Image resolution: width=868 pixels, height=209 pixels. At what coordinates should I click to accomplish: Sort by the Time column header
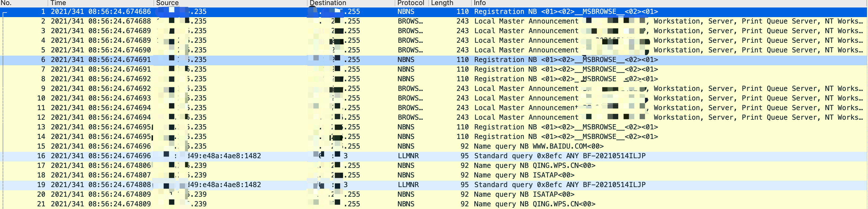(58, 3)
